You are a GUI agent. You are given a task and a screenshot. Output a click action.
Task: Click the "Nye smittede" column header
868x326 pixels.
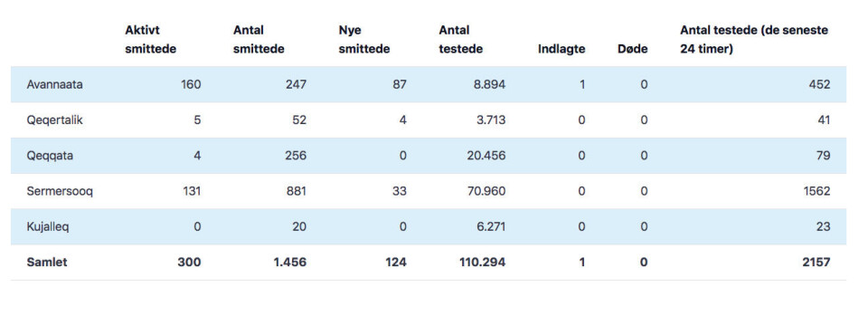tap(364, 39)
